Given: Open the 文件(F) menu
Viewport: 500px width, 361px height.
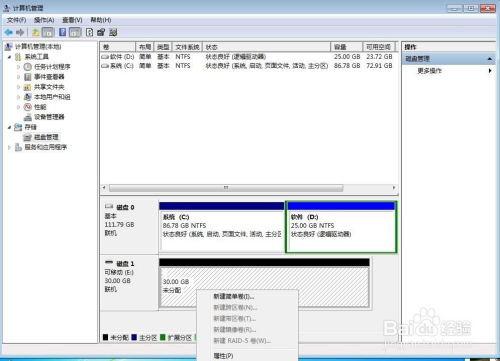Looking at the screenshot, I should pyautogui.click(x=16, y=20).
